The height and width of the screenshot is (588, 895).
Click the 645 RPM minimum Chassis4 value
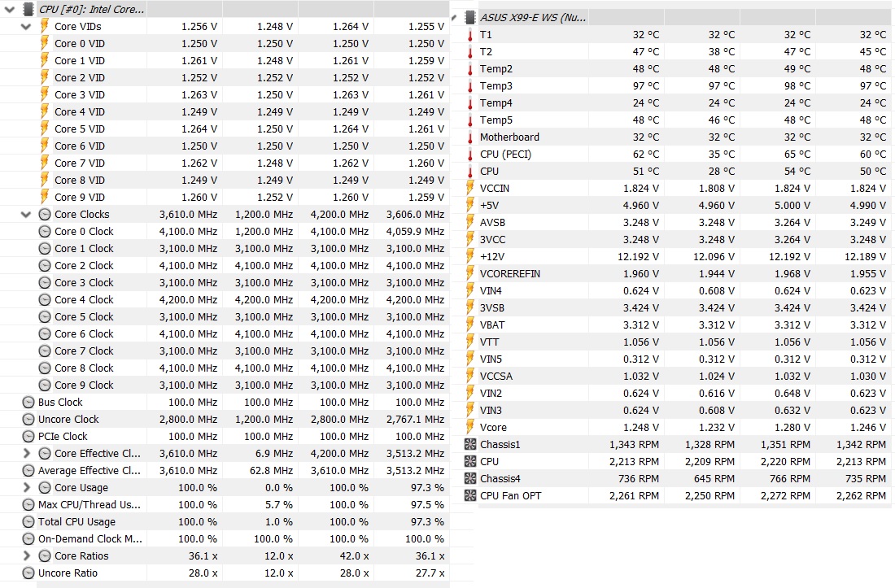pyautogui.click(x=714, y=478)
